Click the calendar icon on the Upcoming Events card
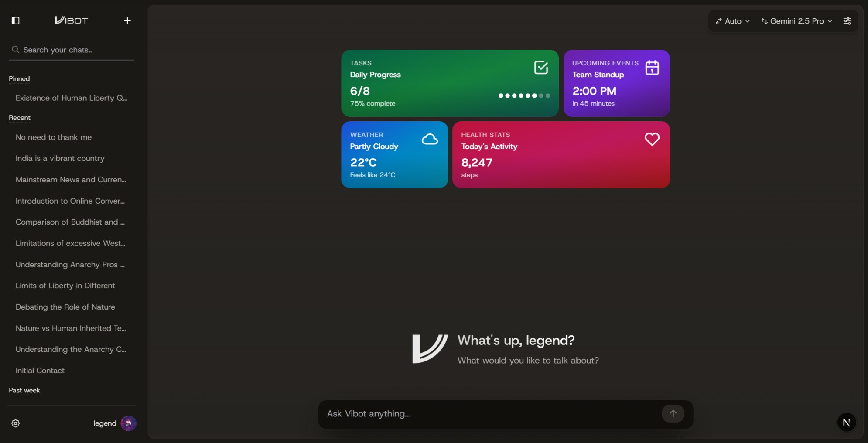 click(652, 68)
